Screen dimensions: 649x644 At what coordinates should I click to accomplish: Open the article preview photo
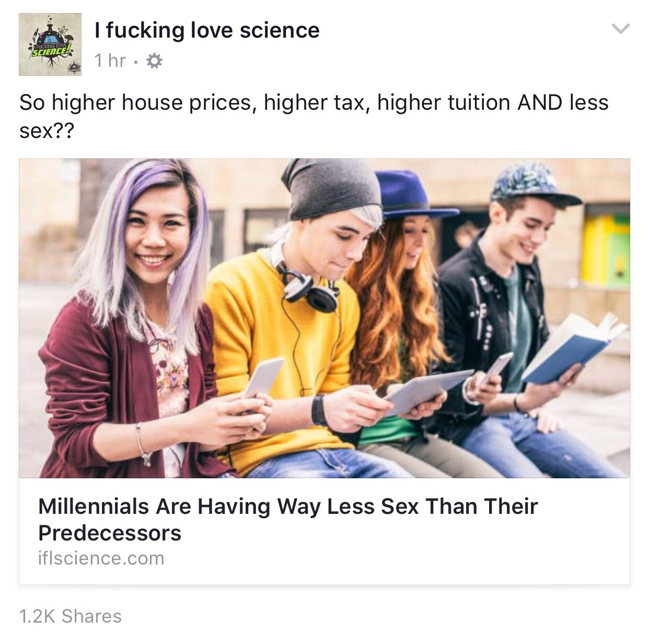(x=324, y=318)
